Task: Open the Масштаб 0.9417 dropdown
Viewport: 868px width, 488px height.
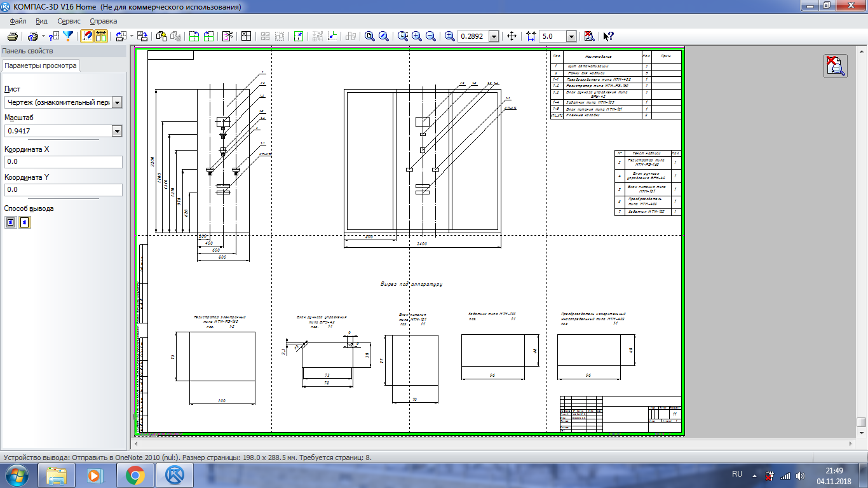Action: (116, 131)
